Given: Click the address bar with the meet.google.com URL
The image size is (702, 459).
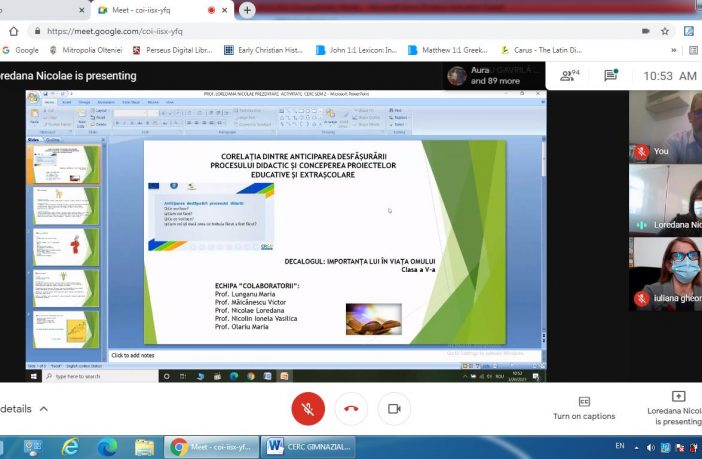Looking at the screenshot, I should tap(300, 30).
